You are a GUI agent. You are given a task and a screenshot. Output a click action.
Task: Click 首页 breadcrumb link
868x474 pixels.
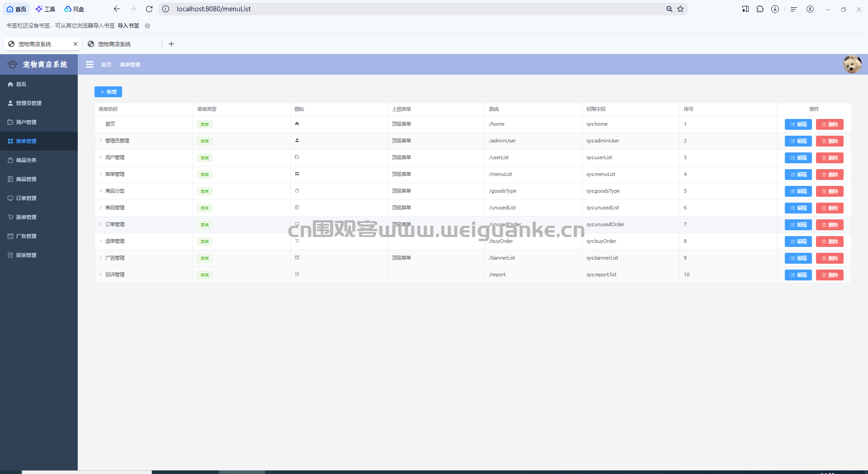(x=106, y=65)
